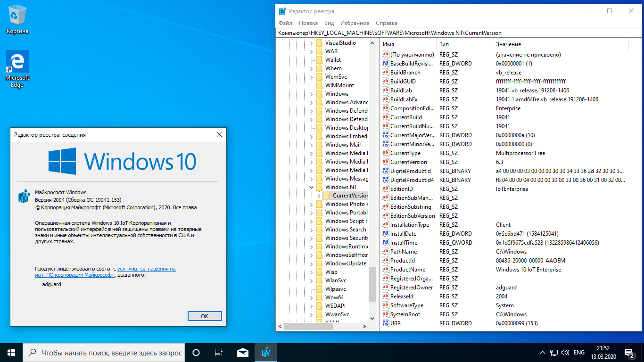Click the InstallTime QWORD value icon
The image size is (644, 362).
point(386,243)
